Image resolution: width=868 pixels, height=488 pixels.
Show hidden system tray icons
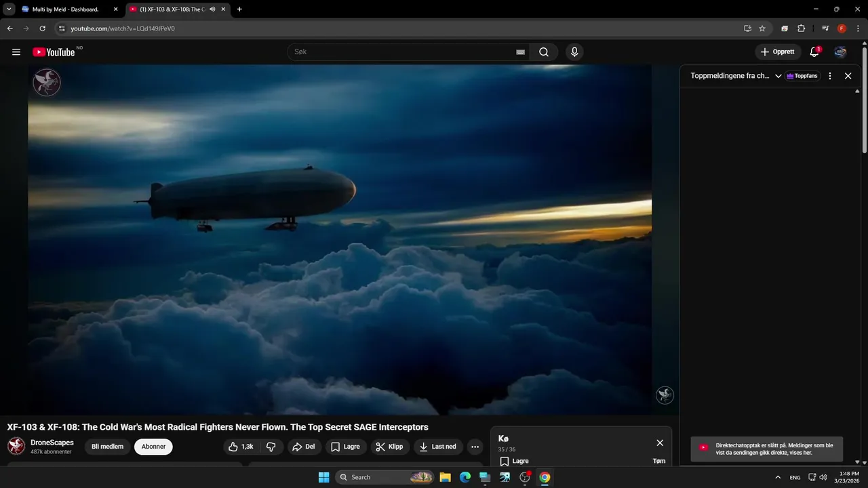778,477
